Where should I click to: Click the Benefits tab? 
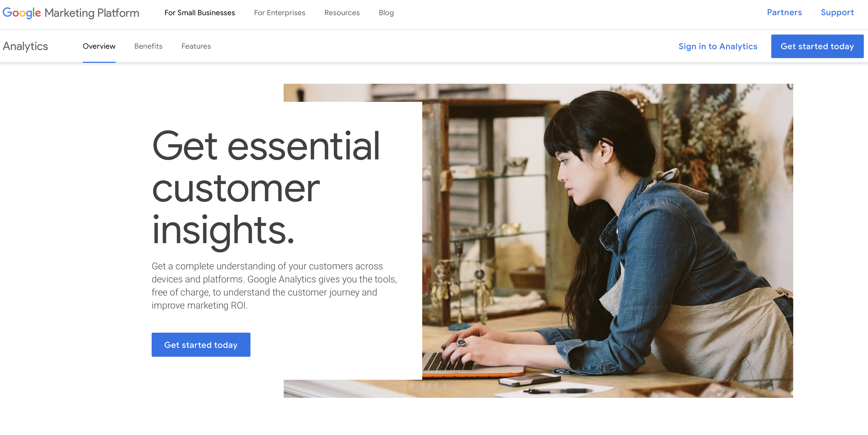[148, 47]
